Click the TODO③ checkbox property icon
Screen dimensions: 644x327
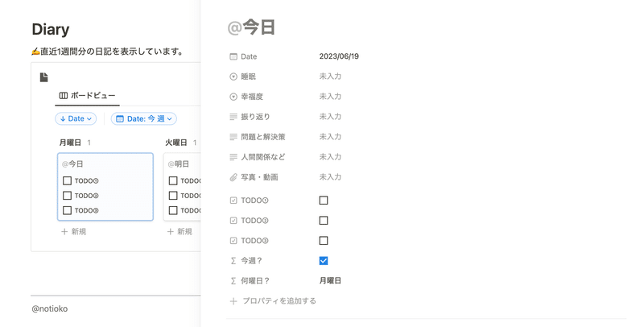pyautogui.click(x=233, y=241)
